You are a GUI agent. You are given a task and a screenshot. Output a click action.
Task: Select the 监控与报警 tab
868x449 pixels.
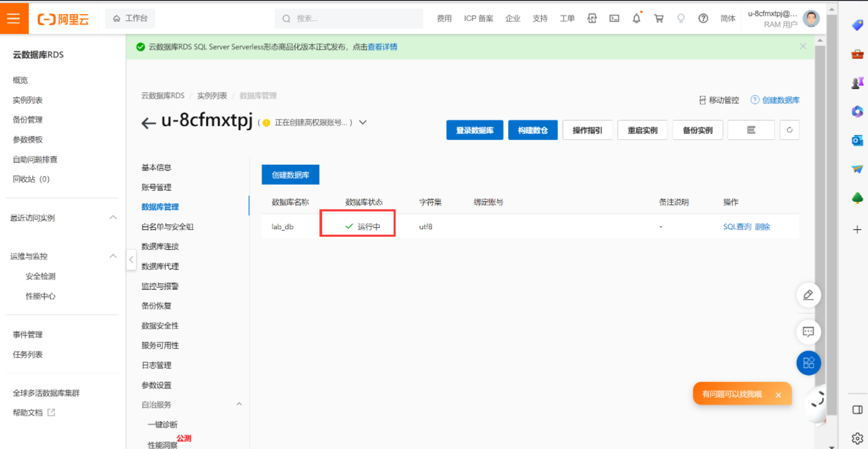pyautogui.click(x=160, y=286)
